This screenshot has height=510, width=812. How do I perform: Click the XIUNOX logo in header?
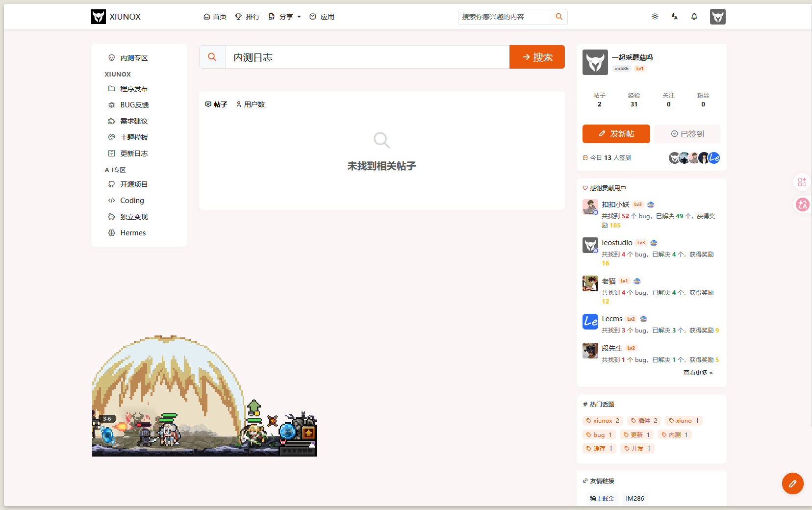pyautogui.click(x=116, y=17)
